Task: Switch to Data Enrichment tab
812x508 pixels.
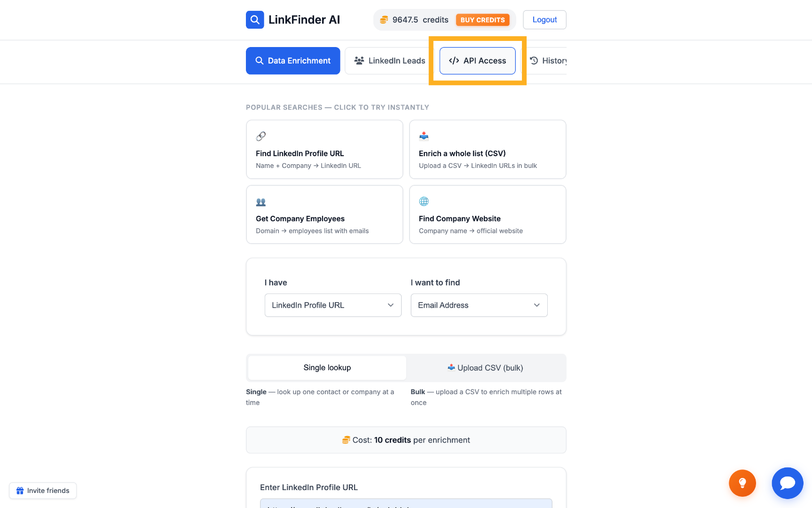Action: pos(293,61)
